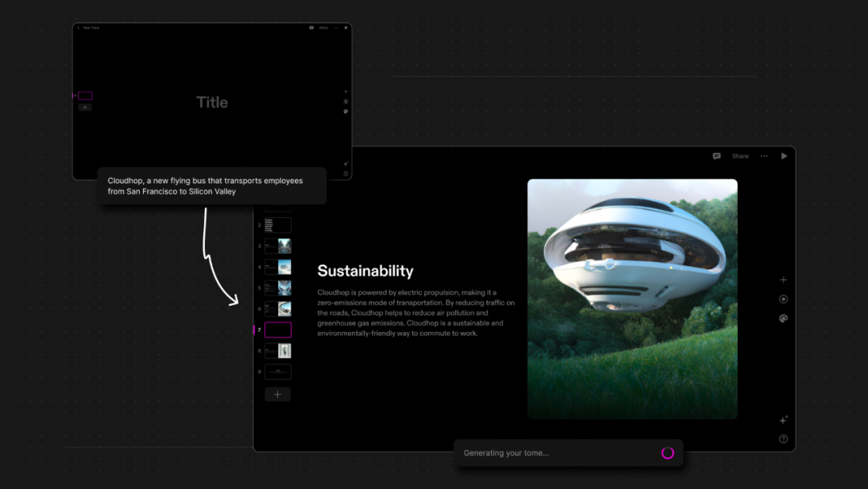Add new page below page 9 thumbnail
Screen dimensions: 868x489
(278, 394)
